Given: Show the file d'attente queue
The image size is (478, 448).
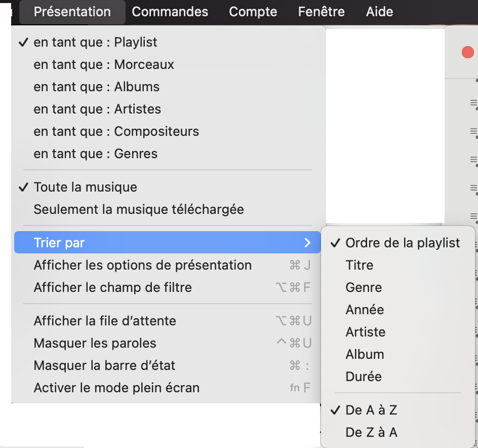Looking at the screenshot, I should click(x=105, y=321).
